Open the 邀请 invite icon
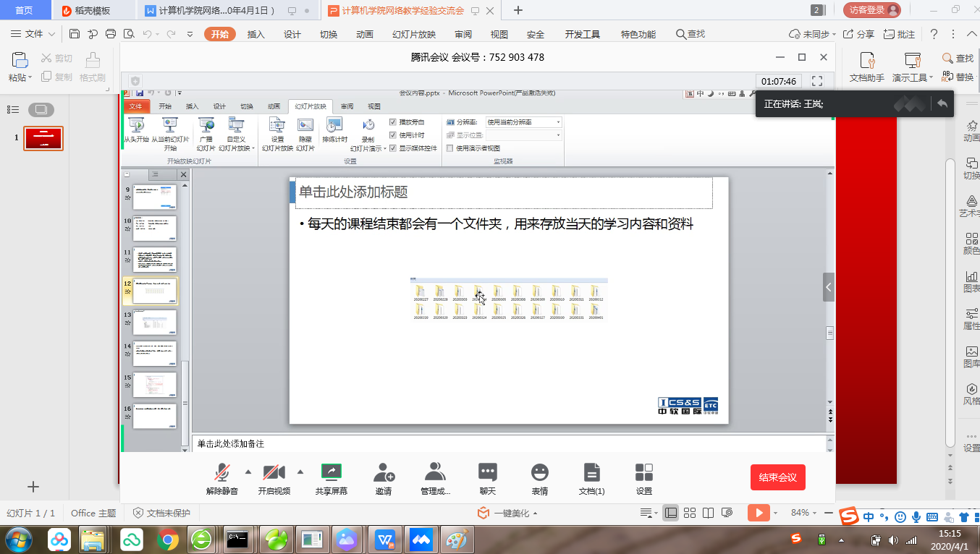The image size is (980, 554). coord(384,473)
